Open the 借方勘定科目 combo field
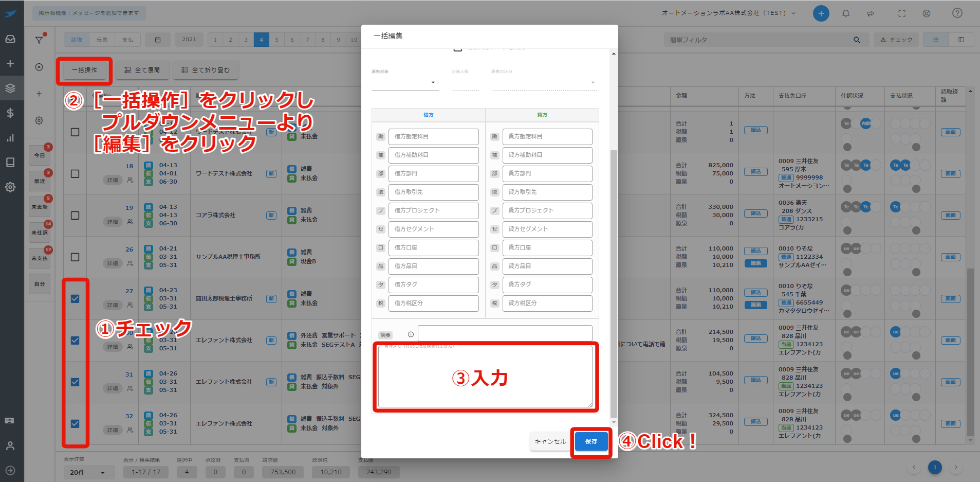Viewport: 980px width, 482px height. coord(433,137)
